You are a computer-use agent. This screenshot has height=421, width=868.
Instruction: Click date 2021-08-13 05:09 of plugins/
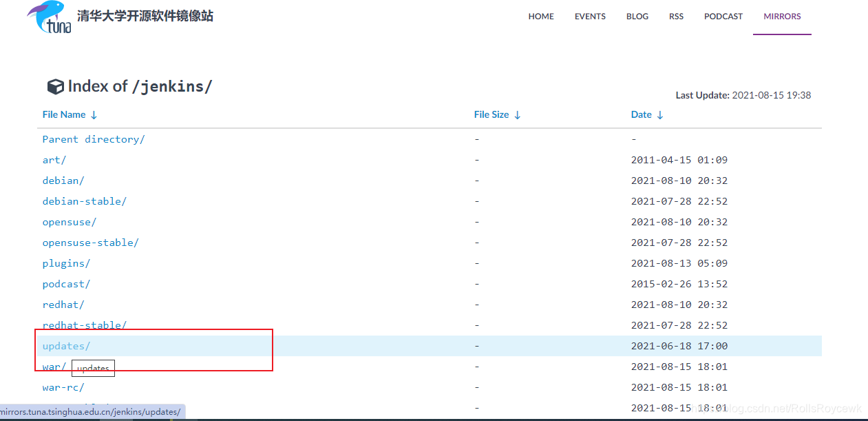coord(679,263)
